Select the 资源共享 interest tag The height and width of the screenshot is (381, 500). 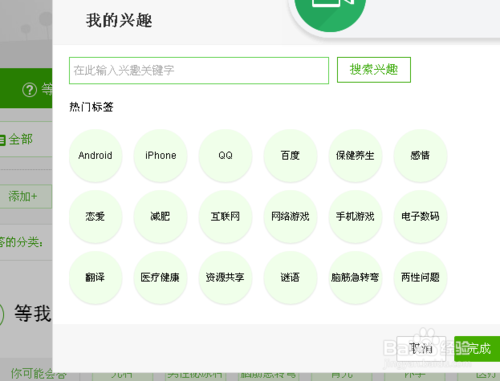[x=225, y=278]
